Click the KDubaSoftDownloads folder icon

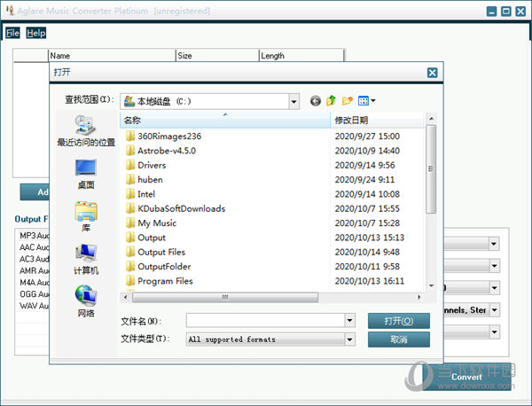click(130, 208)
